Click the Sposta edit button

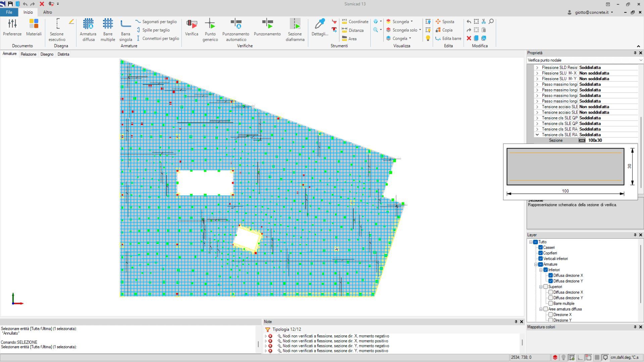point(445,21)
